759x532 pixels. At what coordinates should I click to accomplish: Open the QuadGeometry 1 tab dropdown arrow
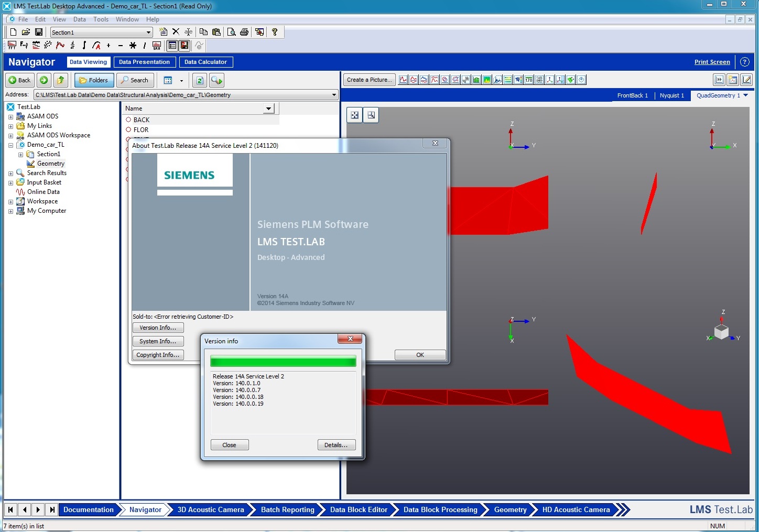tap(745, 95)
